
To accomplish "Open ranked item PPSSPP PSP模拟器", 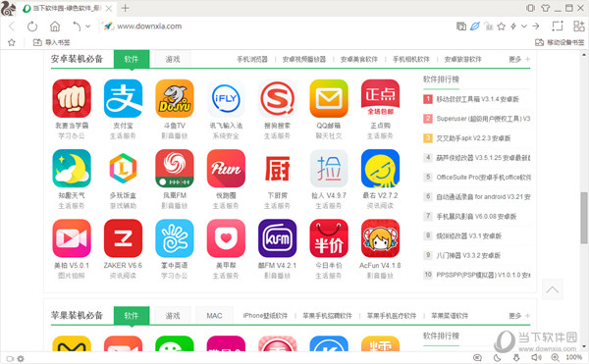I will click(x=483, y=275).
